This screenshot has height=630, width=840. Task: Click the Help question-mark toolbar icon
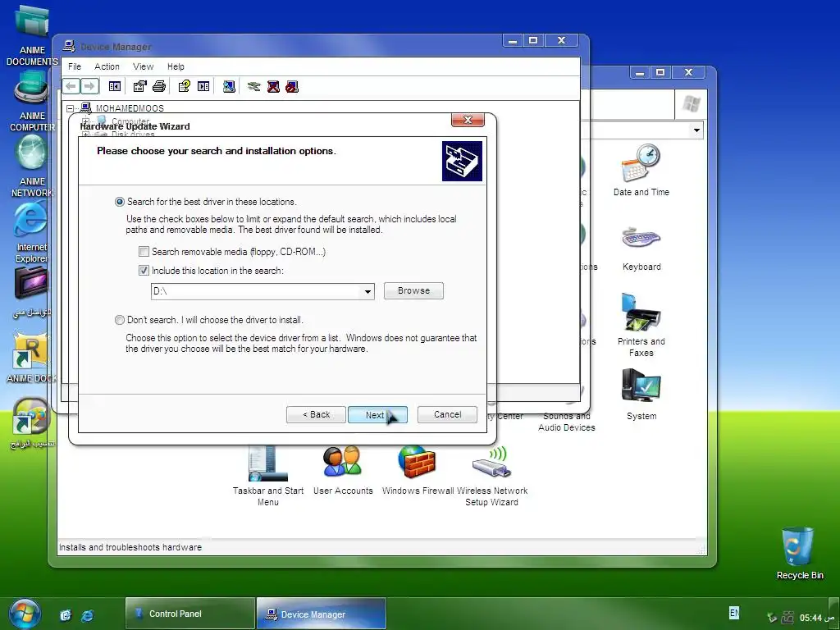click(185, 86)
